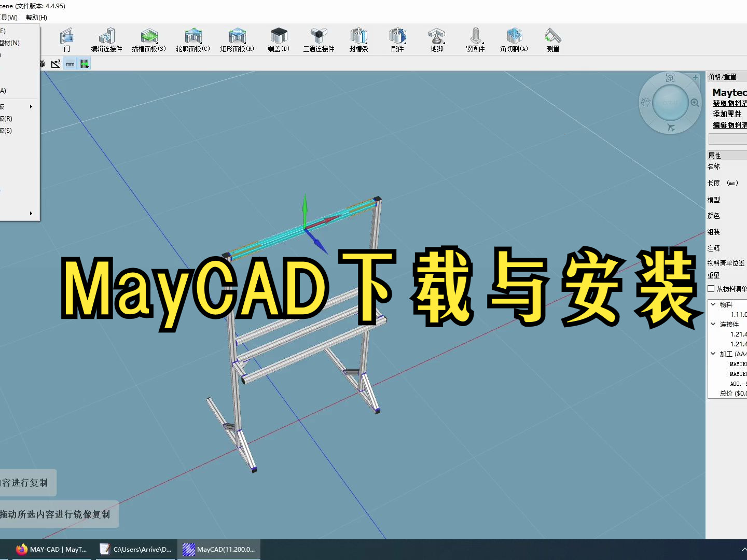747x560 pixels.
Task: Click the 价格/重量 panel header
Action: tap(727, 77)
